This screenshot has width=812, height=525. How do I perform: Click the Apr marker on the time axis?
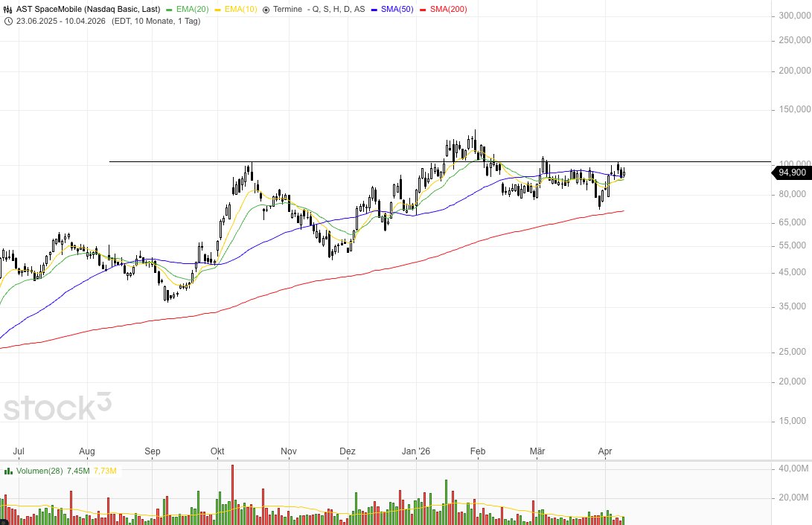(605, 451)
